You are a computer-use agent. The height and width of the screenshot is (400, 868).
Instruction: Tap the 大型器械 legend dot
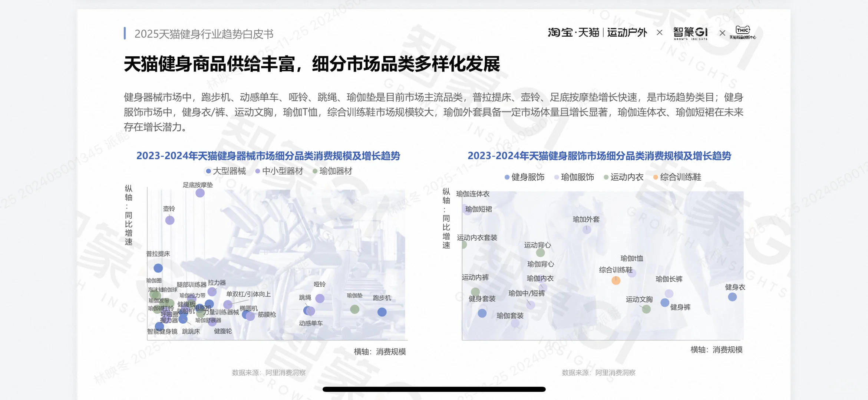click(x=208, y=171)
